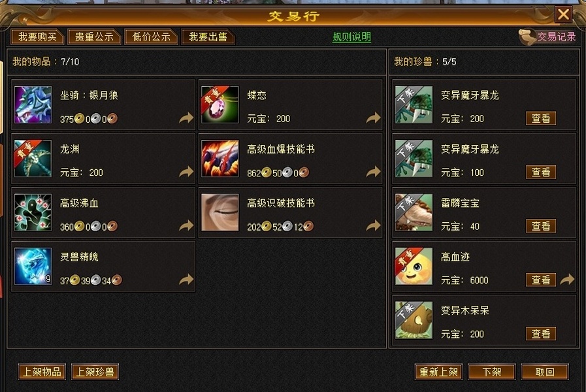Click the share arrow for 蝶恋

[373, 118]
